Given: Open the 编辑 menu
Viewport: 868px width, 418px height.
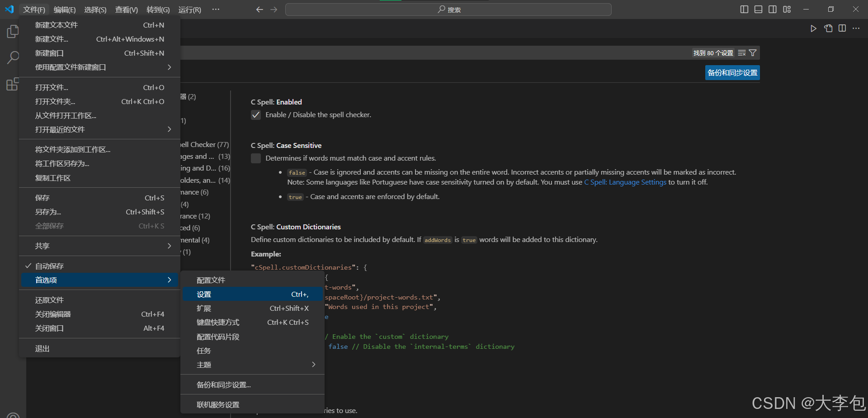Looking at the screenshot, I should point(64,9).
